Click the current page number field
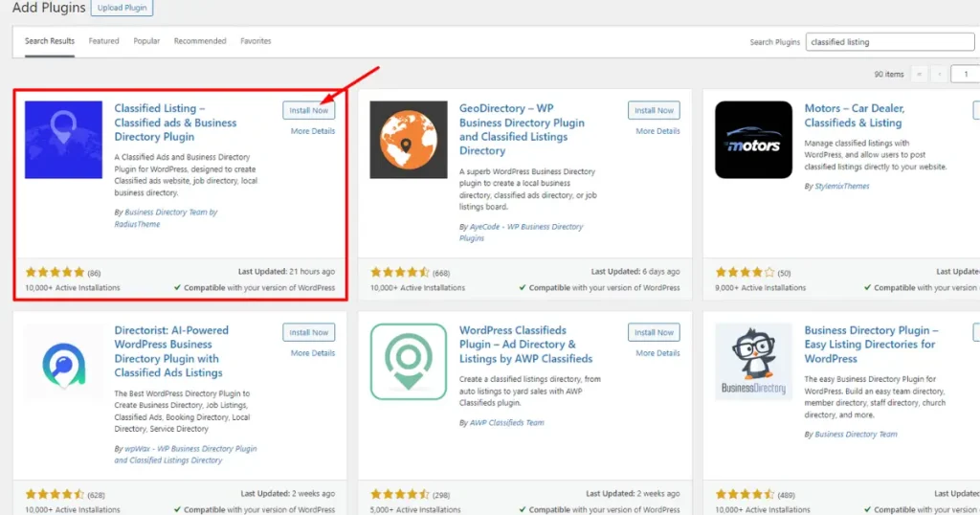This screenshot has width=980, height=515. point(965,74)
